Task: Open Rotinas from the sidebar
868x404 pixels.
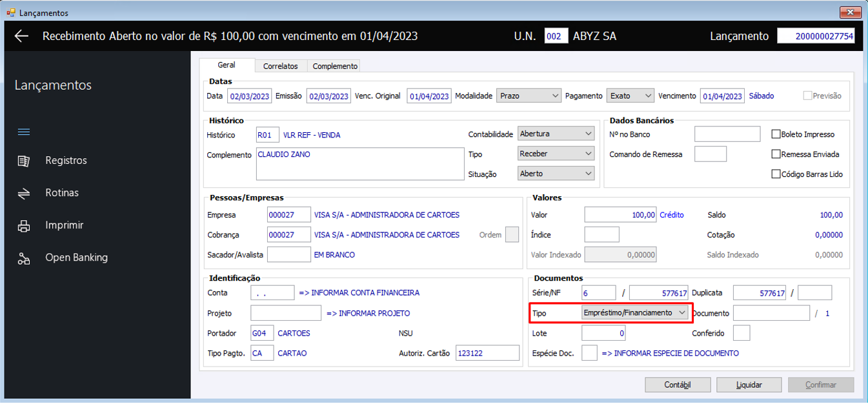Action: point(62,193)
